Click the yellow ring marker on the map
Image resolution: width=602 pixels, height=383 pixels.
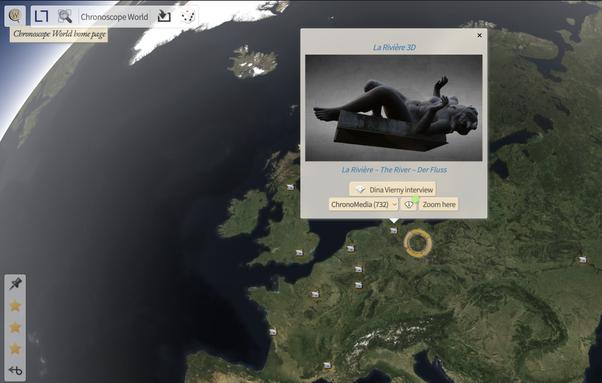[x=417, y=243]
